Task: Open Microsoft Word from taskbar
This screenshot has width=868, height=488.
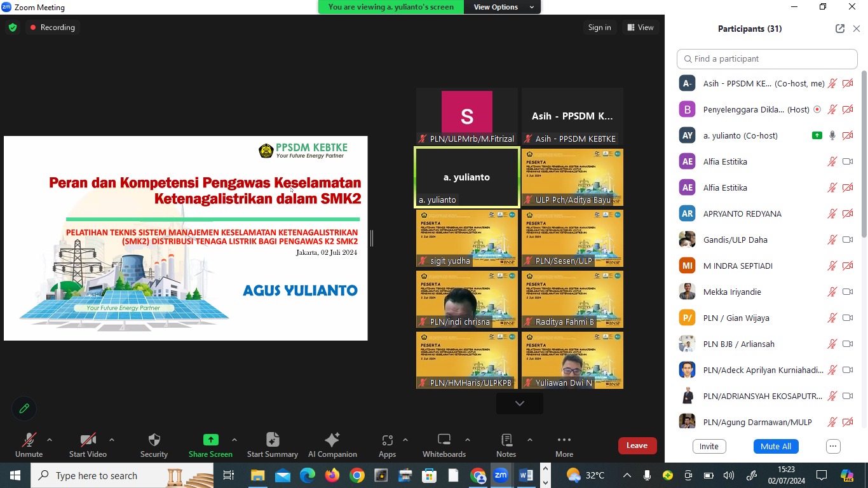Action: point(526,475)
